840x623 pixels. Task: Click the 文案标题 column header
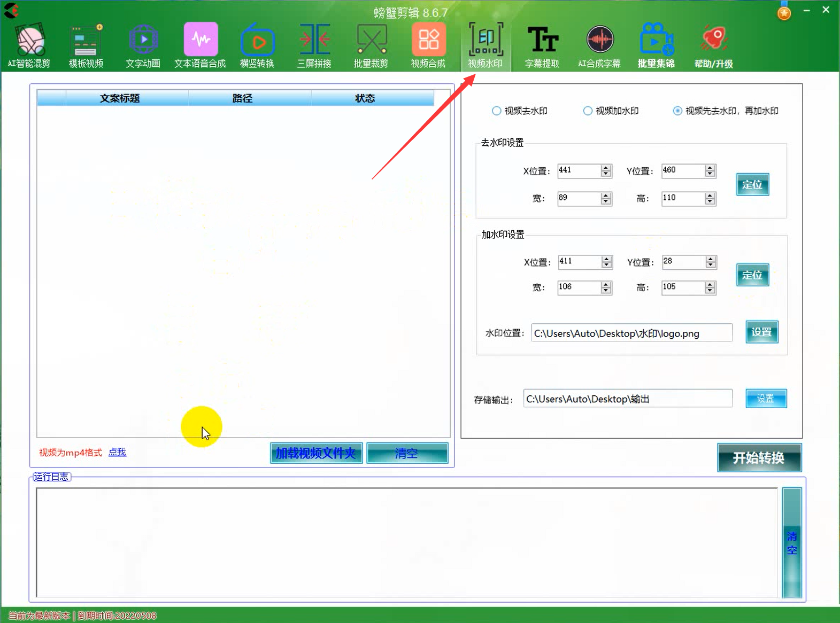120,98
